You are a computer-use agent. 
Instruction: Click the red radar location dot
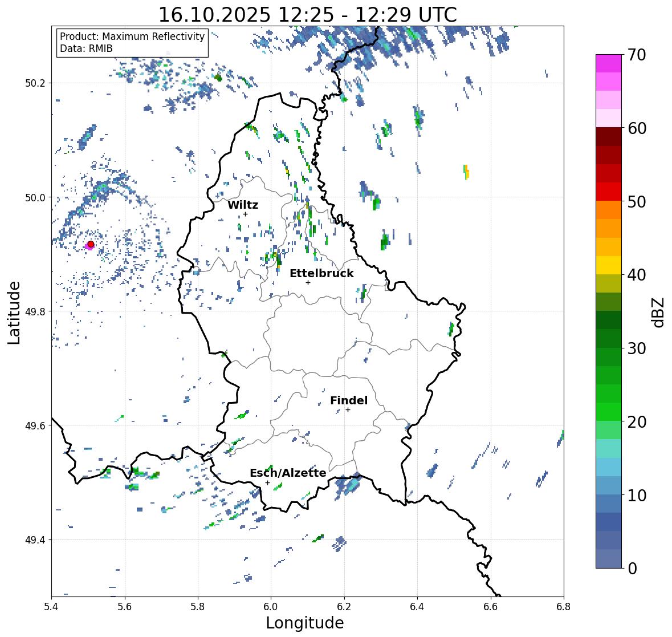tap(91, 244)
